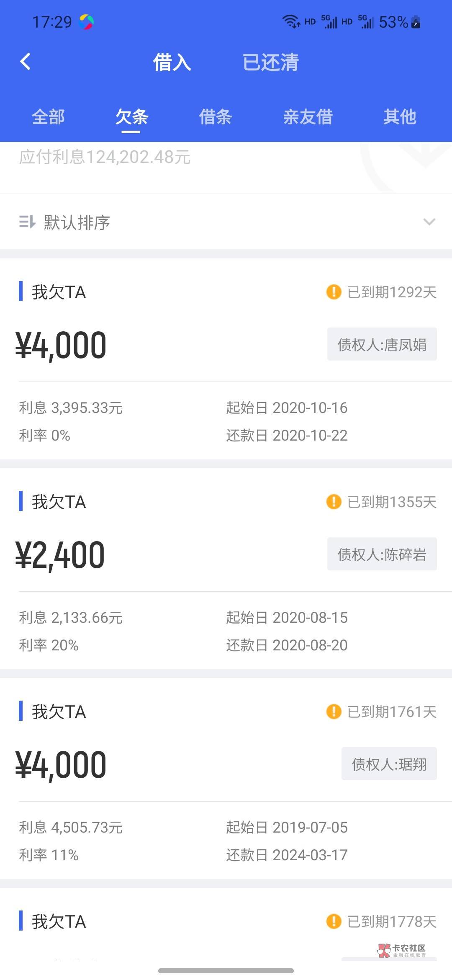Tap the sort icon beside 默认排序

pos(27,222)
